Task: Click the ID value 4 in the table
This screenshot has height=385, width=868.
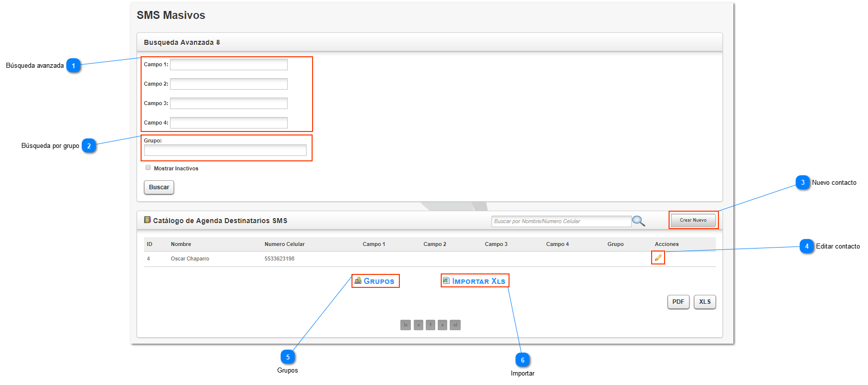Action: pos(148,258)
